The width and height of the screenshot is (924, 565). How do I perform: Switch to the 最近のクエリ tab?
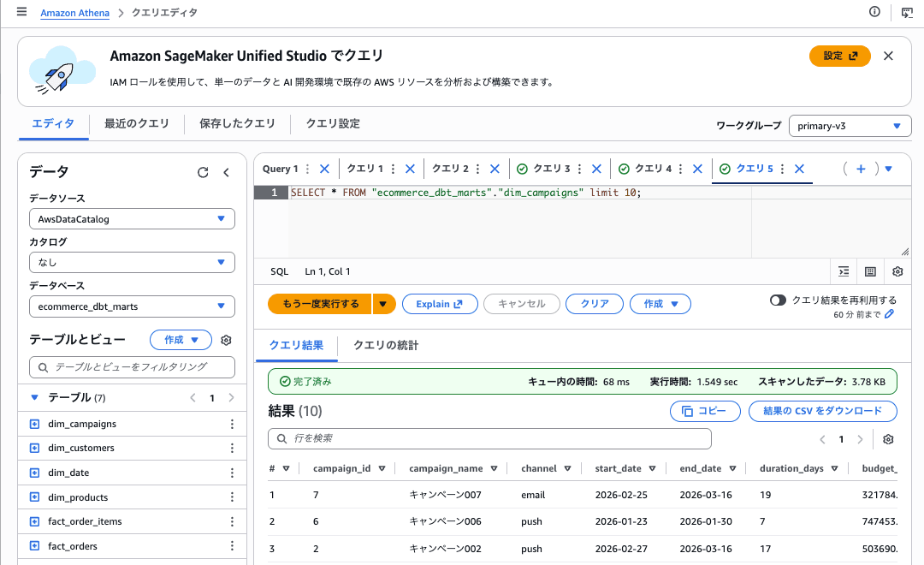137,124
